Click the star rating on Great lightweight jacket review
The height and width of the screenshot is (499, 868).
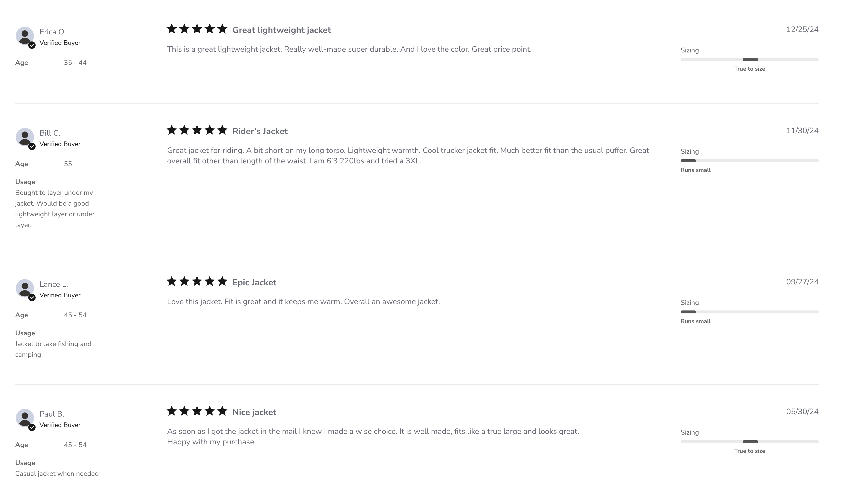click(197, 29)
